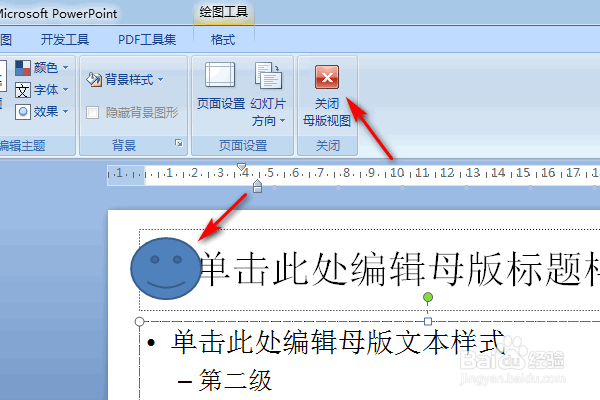The image size is (600, 400).
Task: Click the 单击此处编辑母版文本样式 bullet text
Action: coord(338,342)
